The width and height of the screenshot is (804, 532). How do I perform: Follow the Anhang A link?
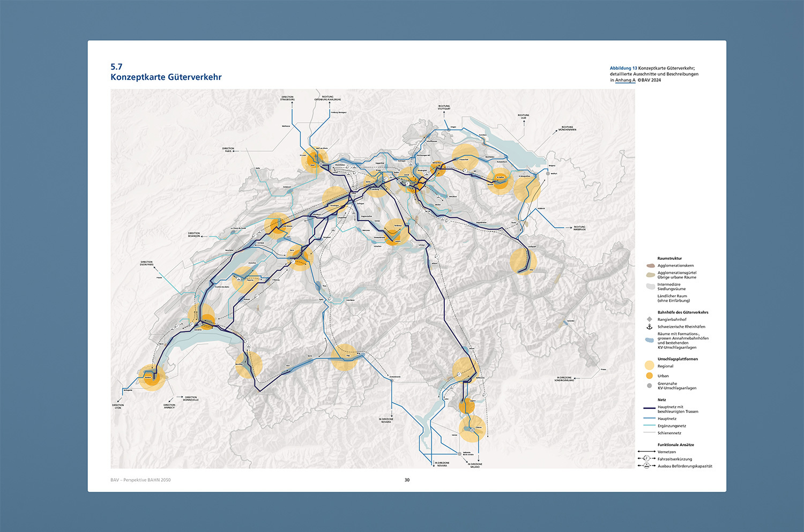coord(625,80)
